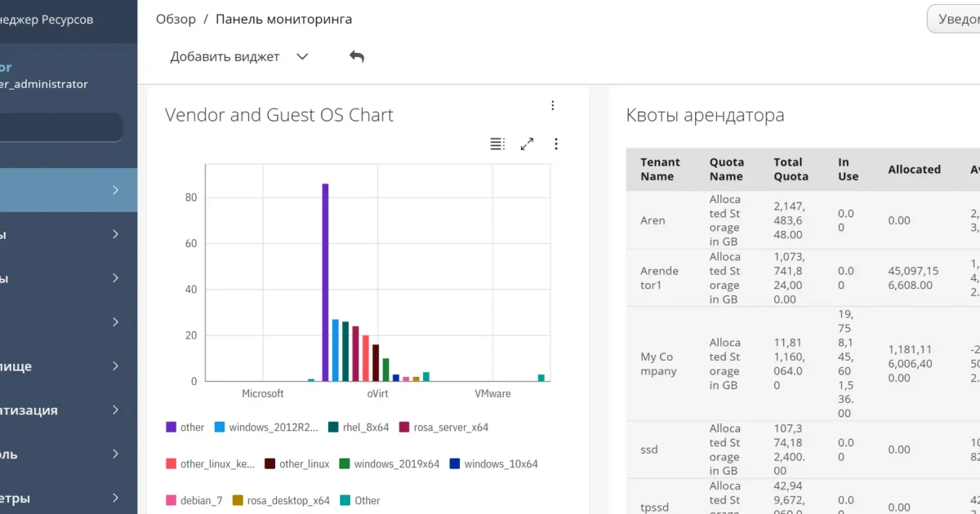Open the 'Добавить виджет' dropdown
Screen dimensions: 980x514
(239, 56)
